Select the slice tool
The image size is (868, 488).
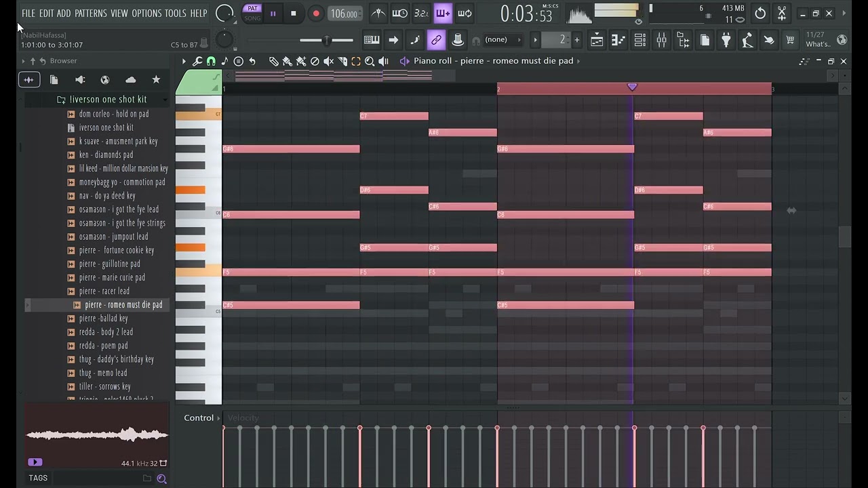coord(342,61)
